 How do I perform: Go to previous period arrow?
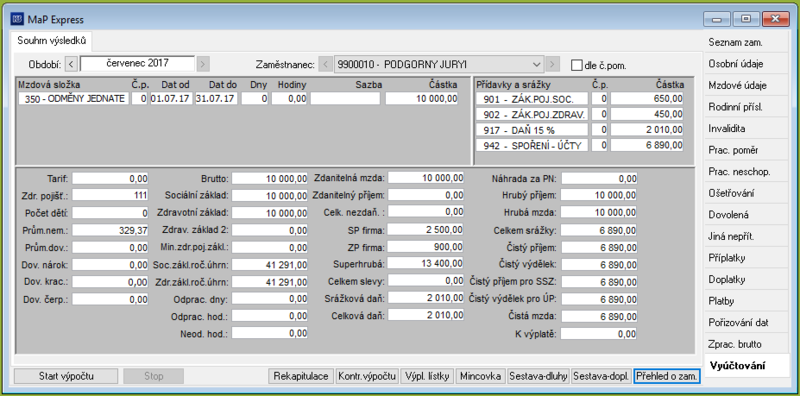[71, 64]
